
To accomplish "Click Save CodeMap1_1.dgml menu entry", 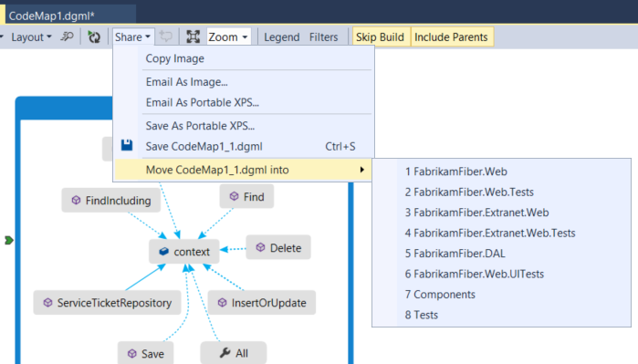I will (243, 146).
